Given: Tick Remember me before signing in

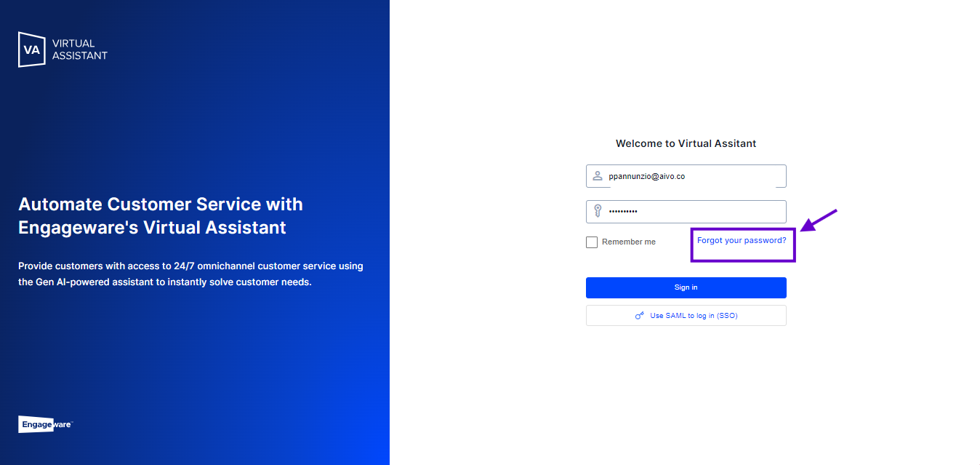Looking at the screenshot, I should click(x=591, y=242).
